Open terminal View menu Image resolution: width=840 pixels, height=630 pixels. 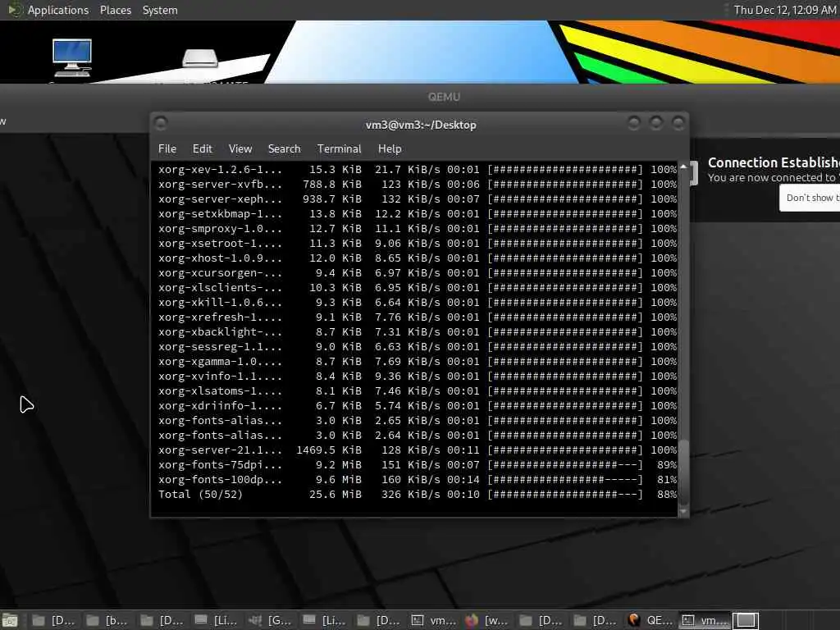click(x=240, y=149)
